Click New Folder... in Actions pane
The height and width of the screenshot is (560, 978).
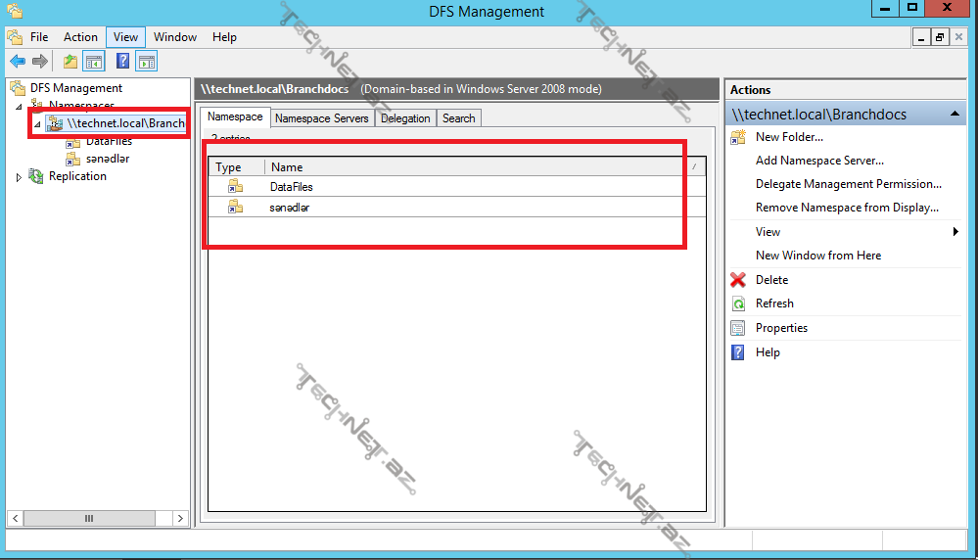789,137
